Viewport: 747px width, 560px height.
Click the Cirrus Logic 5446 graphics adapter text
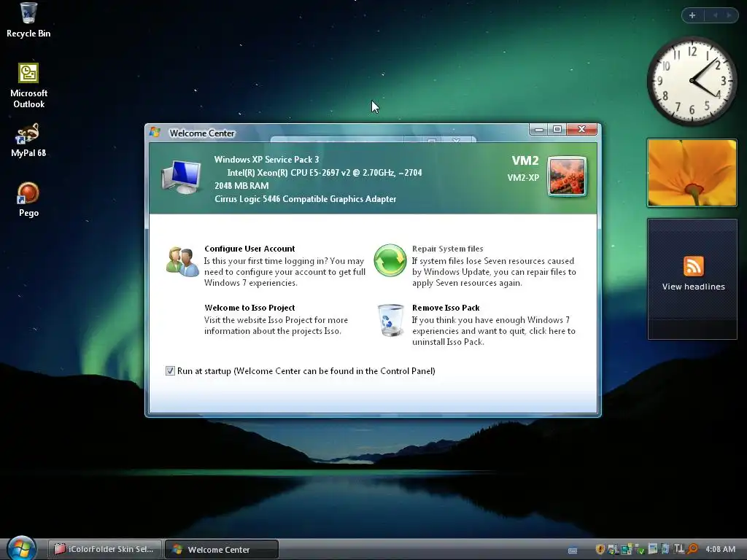[306, 199]
